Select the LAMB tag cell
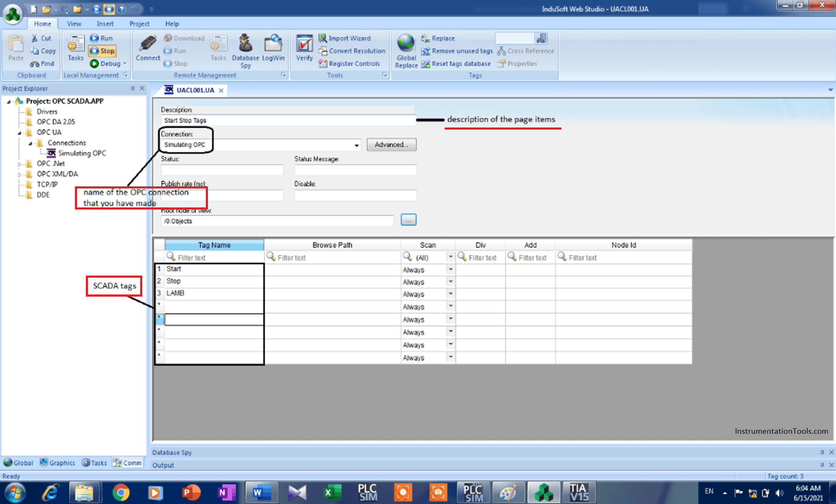836x504 pixels. click(214, 293)
